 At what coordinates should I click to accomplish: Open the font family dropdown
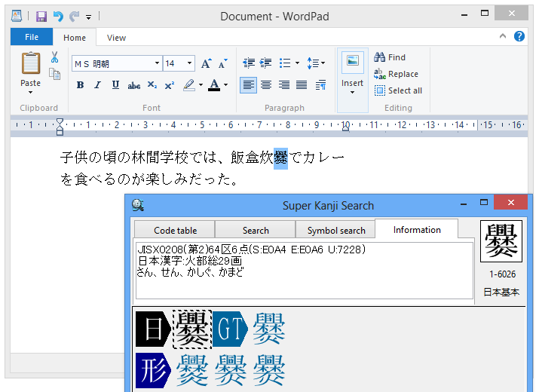tap(157, 63)
